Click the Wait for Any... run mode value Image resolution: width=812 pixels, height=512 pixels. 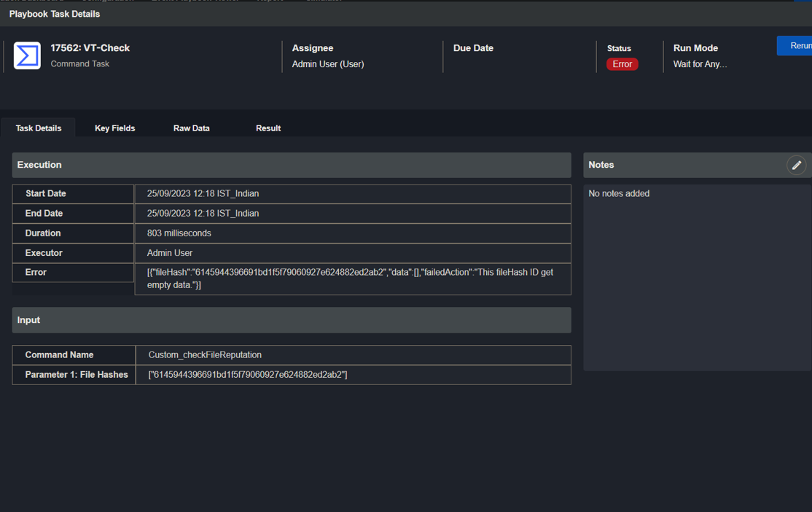tap(700, 64)
